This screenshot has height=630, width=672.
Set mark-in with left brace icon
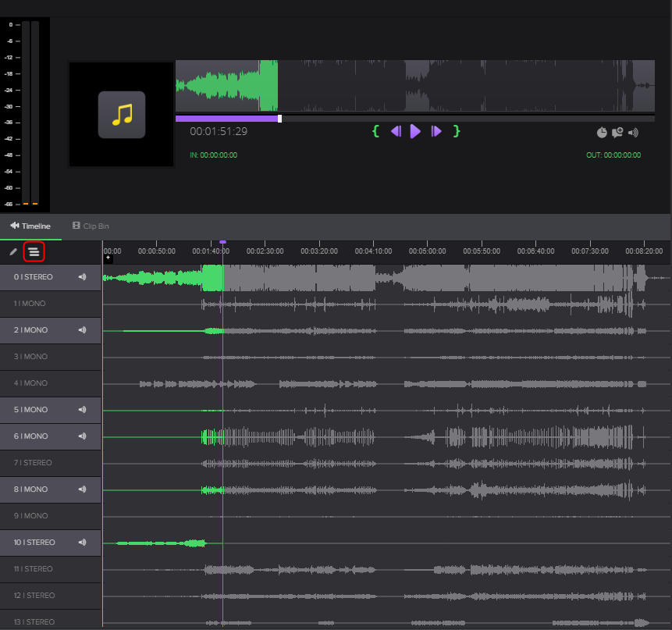[x=375, y=131]
